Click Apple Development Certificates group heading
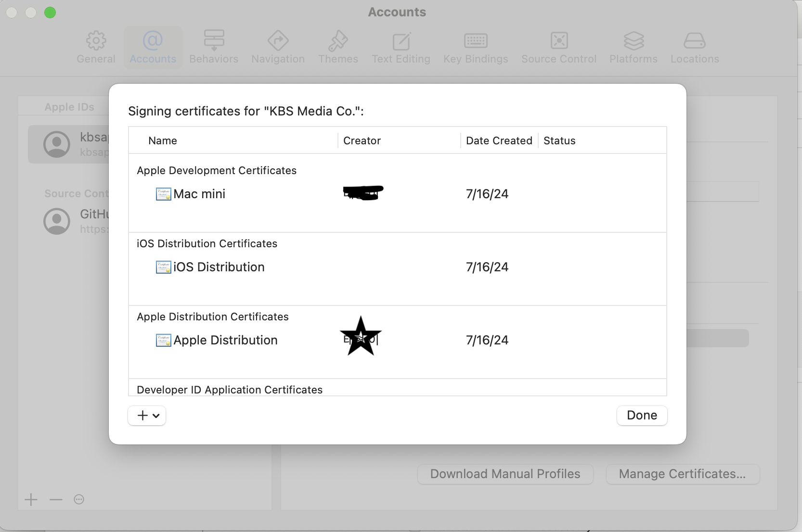Viewport: 802px width, 532px height. point(217,171)
